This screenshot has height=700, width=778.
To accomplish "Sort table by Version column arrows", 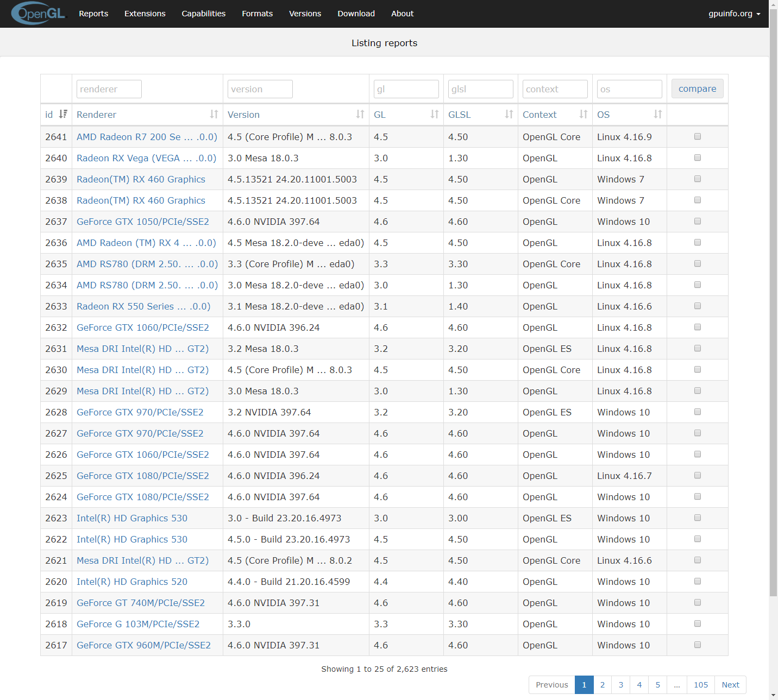I will 360,114.
